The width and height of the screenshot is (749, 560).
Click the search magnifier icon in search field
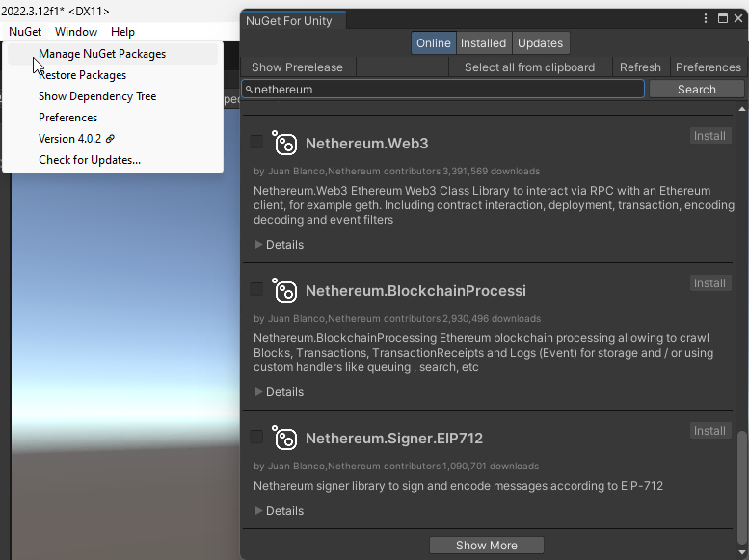click(249, 89)
